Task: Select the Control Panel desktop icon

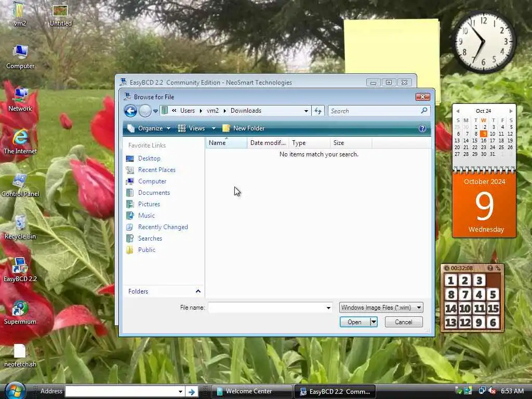Action: click(20, 185)
